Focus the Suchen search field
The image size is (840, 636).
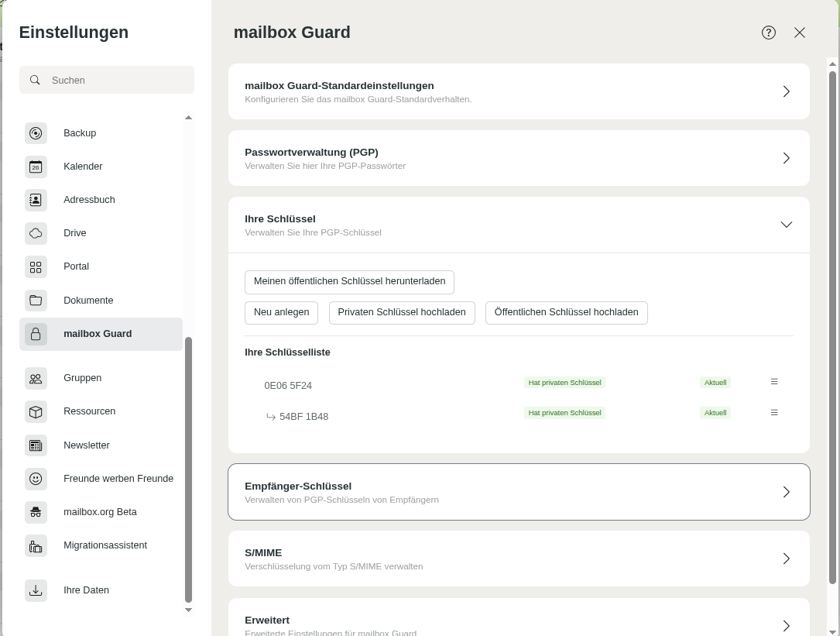(x=107, y=80)
